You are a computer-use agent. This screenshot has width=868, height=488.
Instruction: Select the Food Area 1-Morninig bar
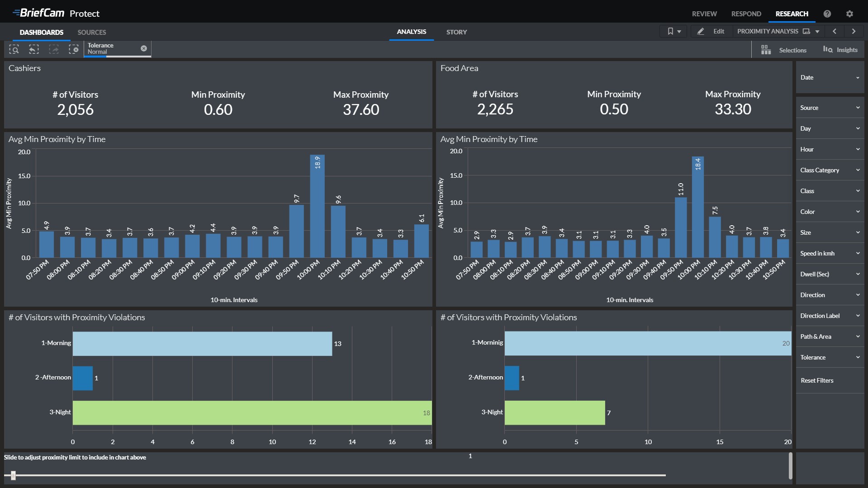648,343
